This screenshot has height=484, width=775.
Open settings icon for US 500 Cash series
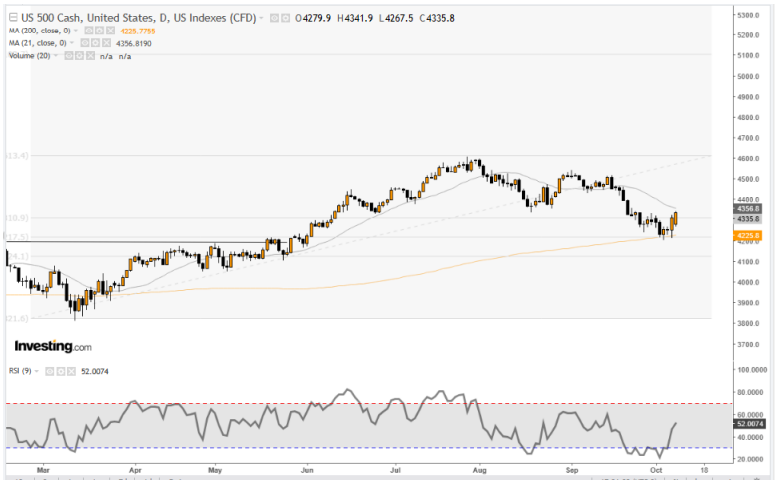(x=287, y=18)
